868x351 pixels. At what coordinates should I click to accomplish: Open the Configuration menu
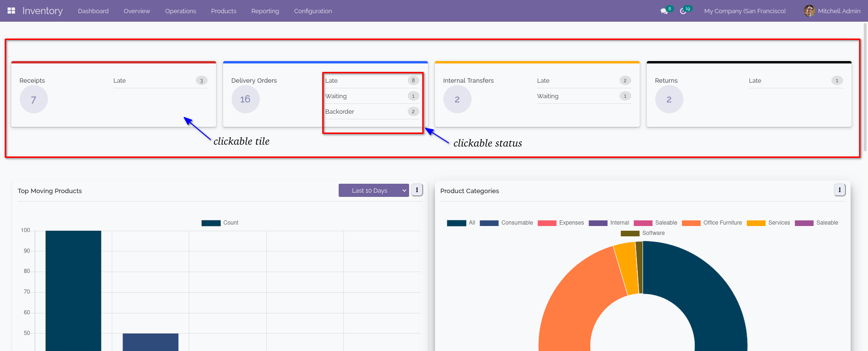click(x=313, y=11)
